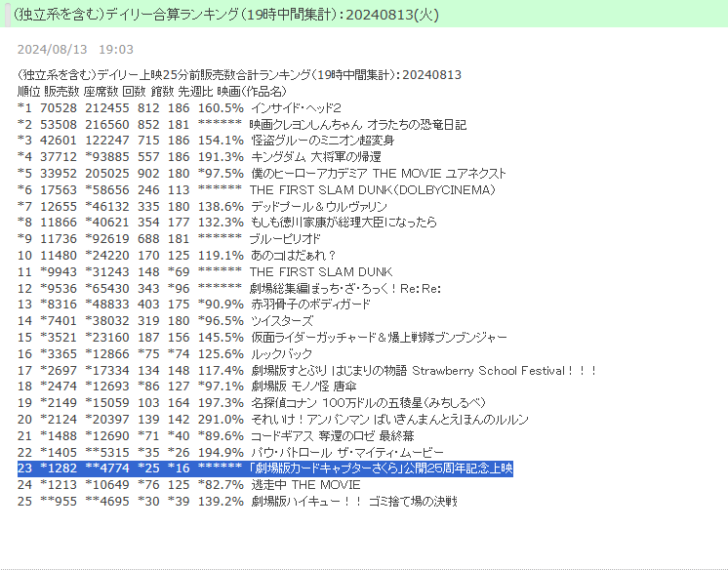Image resolution: width=728 pixels, height=570 pixels.
Task: Click the row もしも徳川家康が総理大臣になったら
Action: [x=227, y=223]
